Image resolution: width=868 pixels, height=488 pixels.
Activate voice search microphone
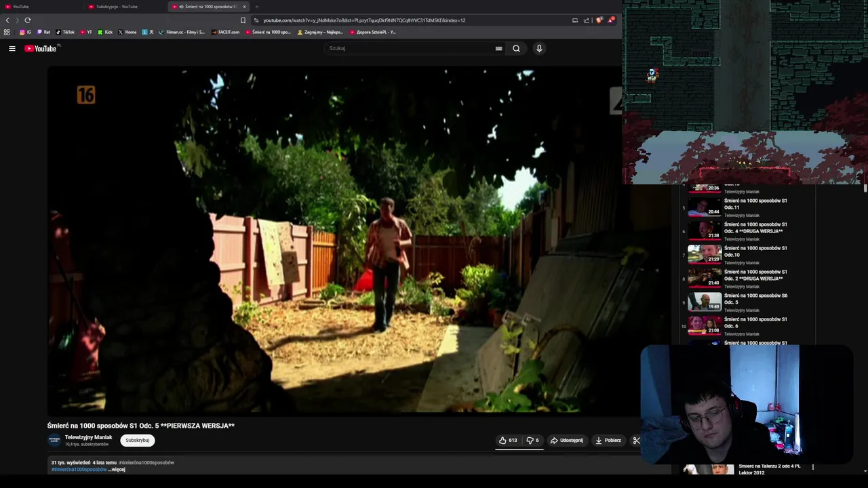coord(539,48)
